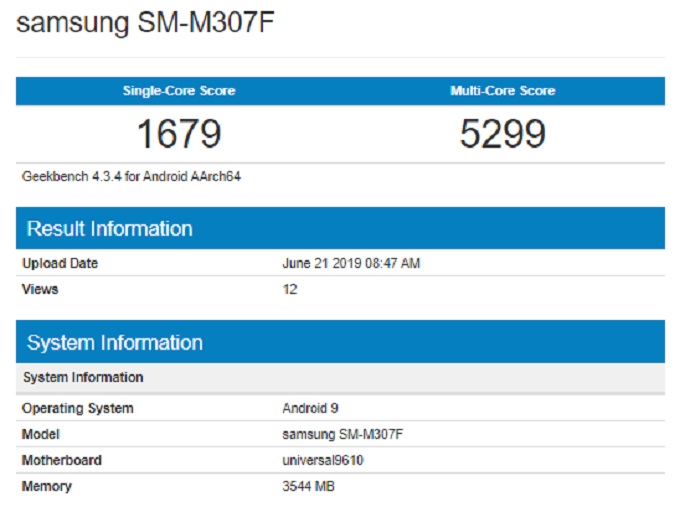
Task: Click the multi-core score value 5299
Action: (502, 133)
